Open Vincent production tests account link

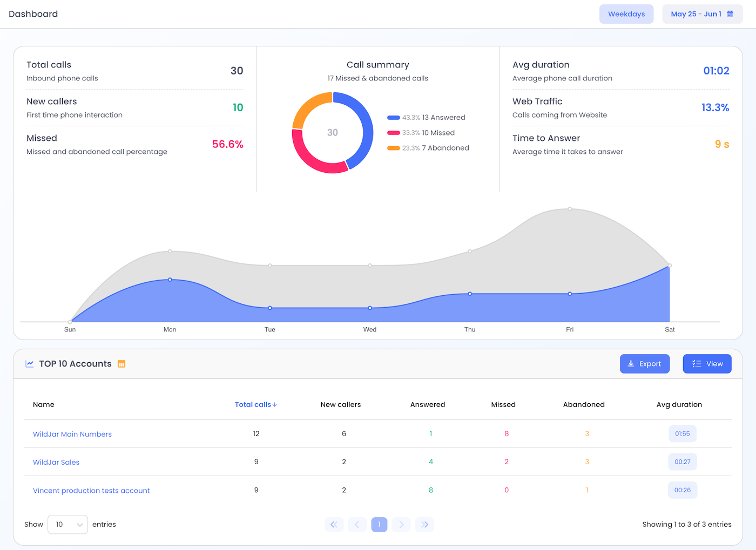pos(91,491)
